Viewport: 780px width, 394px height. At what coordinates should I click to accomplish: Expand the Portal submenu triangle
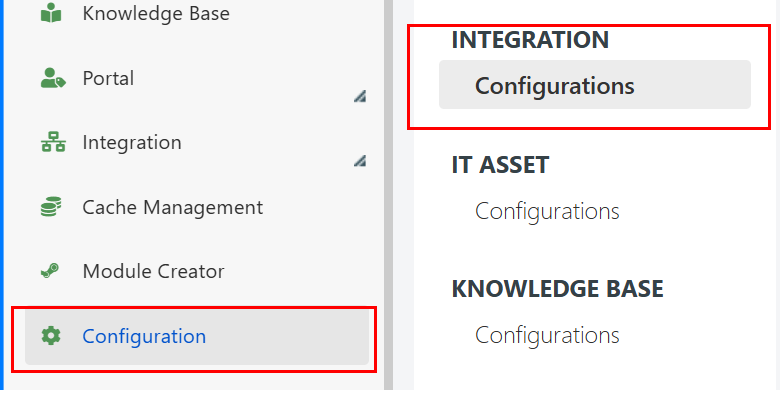[360, 96]
